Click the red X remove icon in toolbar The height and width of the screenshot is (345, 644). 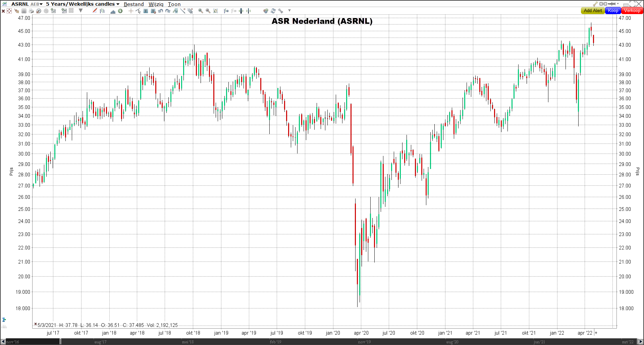click(3, 11)
